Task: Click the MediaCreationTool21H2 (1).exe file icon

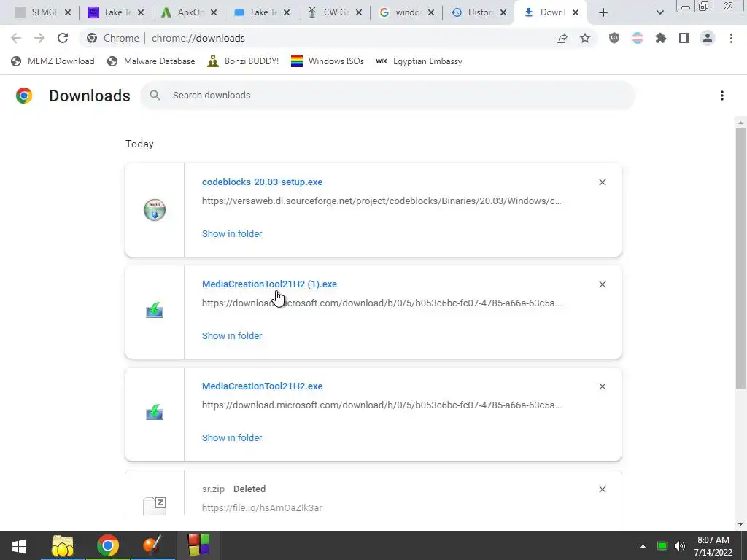Action: [x=155, y=310]
